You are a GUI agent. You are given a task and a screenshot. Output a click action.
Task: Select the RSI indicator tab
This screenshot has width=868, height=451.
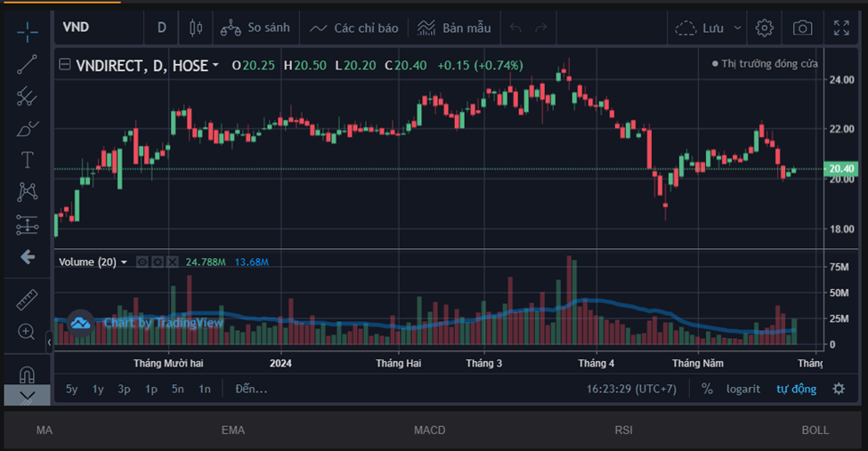pyautogui.click(x=623, y=430)
